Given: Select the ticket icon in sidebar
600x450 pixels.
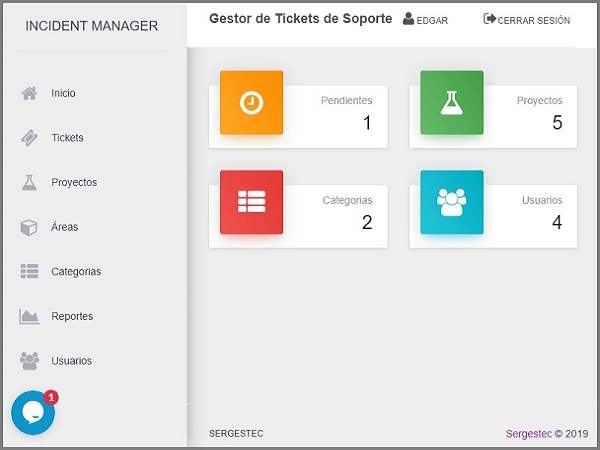Looking at the screenshot, I should coord(29,138).
